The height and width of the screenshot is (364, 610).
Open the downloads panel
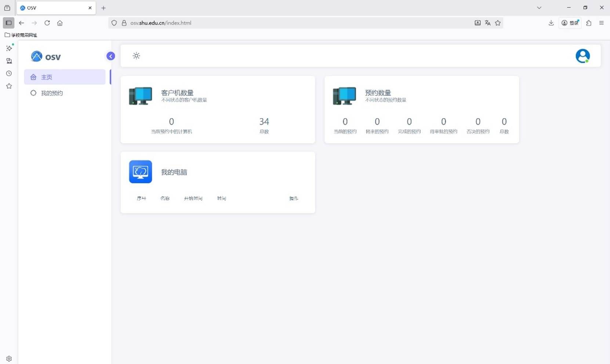click(551, 23)
